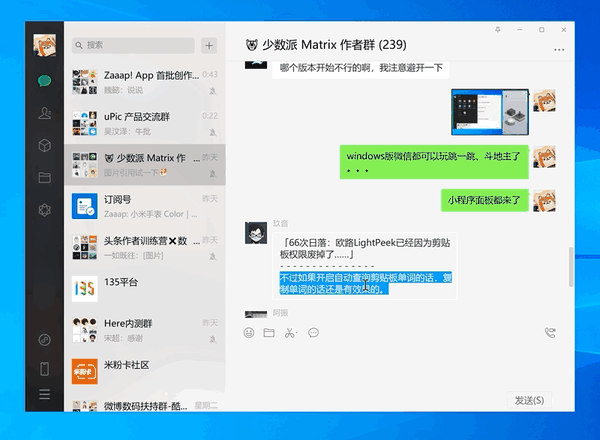The image size is (600, 440).
Task: Open the phone icon in sidebar
Action: point(44,369)
